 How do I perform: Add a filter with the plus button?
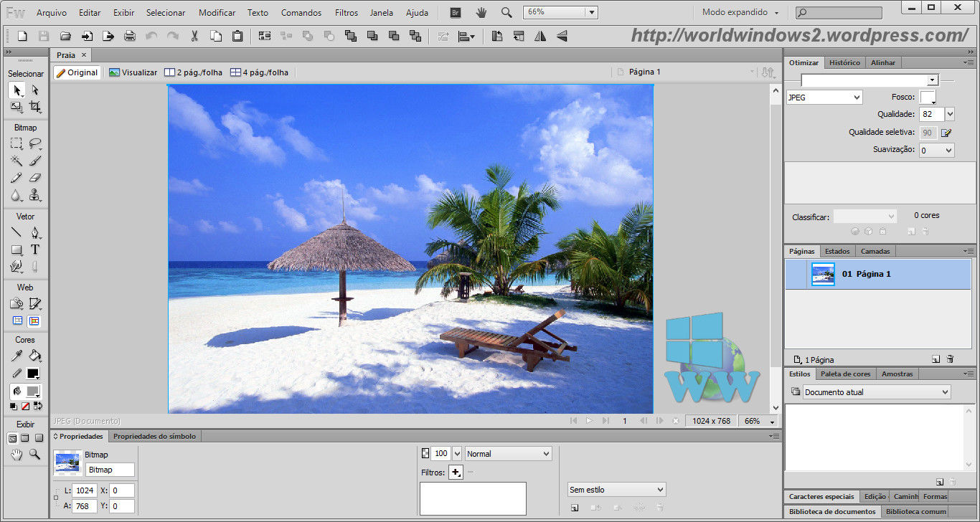[456, 472]
